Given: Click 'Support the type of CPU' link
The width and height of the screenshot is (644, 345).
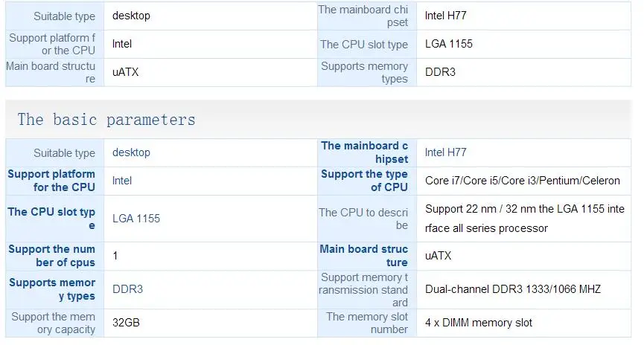Looking at the screenshot, I should [x=364, y=181].
